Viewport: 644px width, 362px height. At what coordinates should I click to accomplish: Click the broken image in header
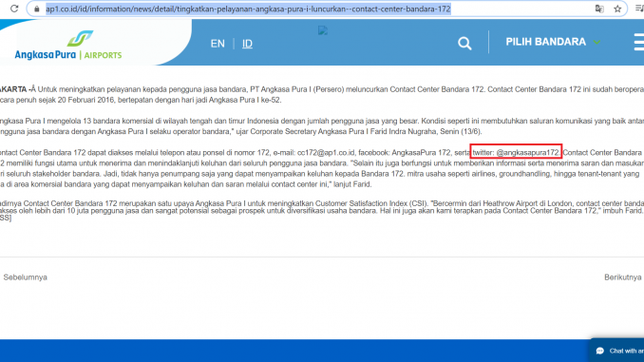(323, 30)
